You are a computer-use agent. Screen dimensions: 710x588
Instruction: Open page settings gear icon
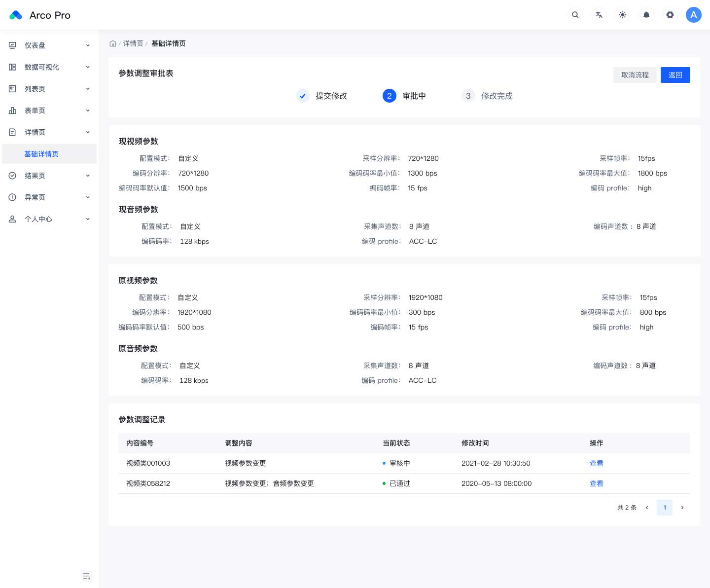[x=670, y=15]
